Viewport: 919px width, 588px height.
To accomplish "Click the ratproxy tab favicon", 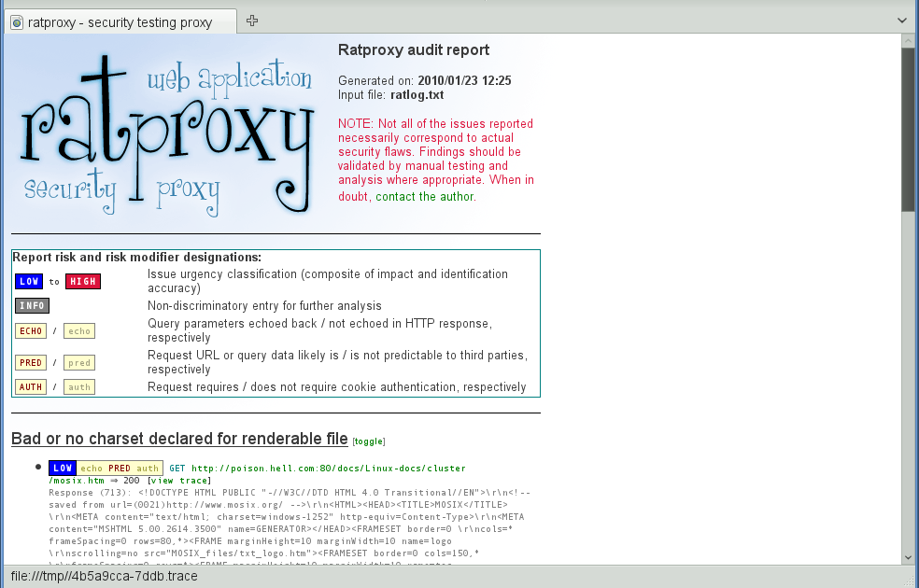I will click(x=17, y=22).
